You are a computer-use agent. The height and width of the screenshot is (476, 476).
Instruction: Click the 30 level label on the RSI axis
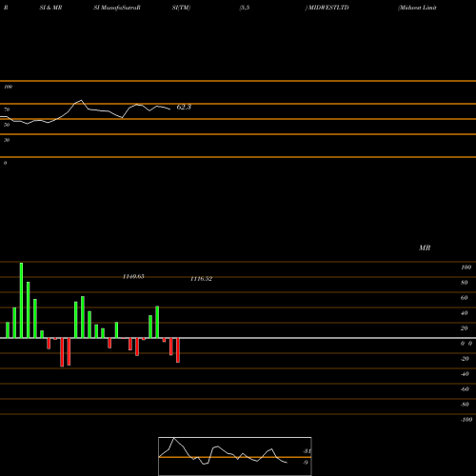7,140
